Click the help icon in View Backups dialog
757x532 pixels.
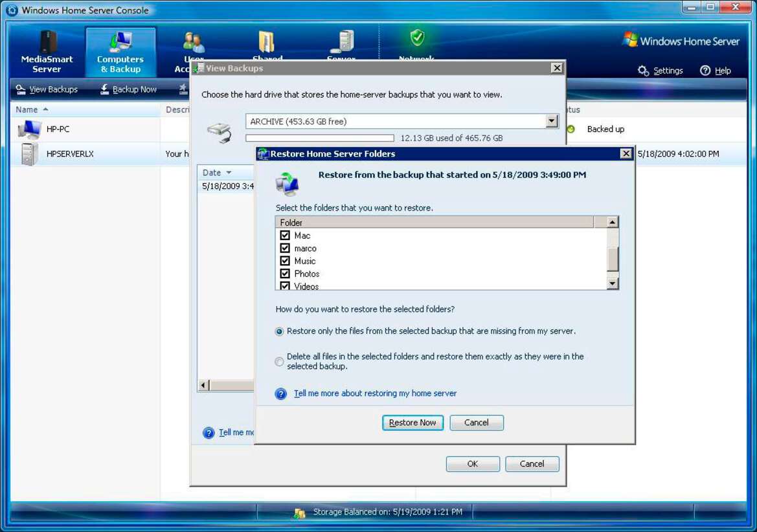click(x=209, y=432)
